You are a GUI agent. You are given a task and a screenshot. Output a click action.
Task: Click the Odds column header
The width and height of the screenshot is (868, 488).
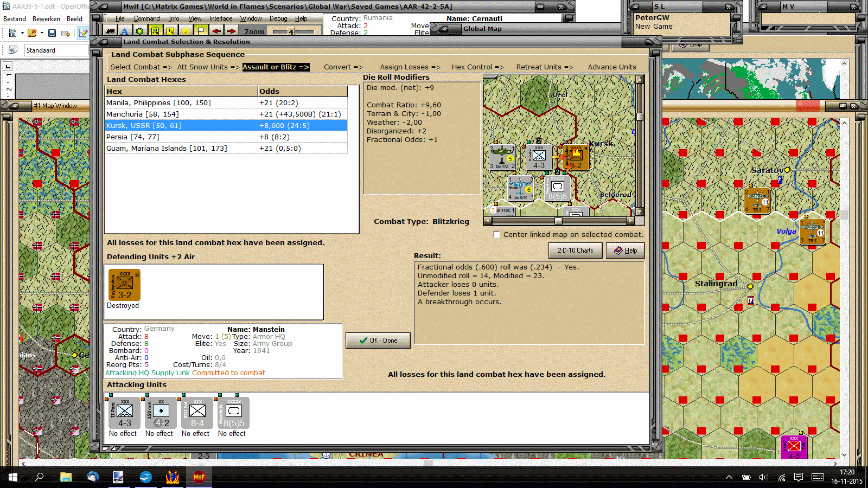tap(303, 91)
